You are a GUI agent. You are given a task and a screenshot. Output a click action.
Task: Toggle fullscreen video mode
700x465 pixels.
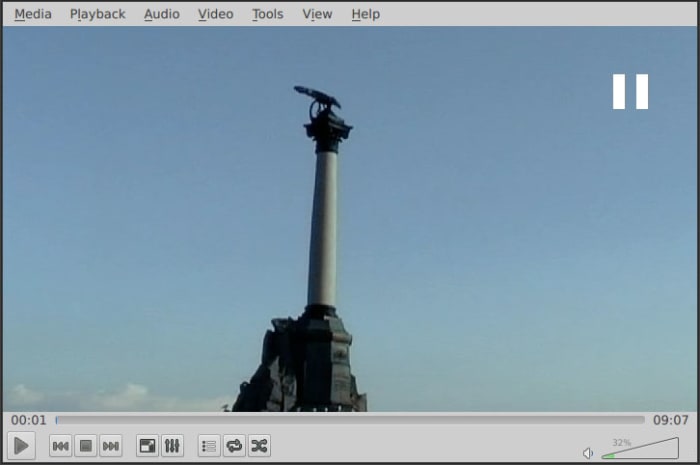coord(147,446)
